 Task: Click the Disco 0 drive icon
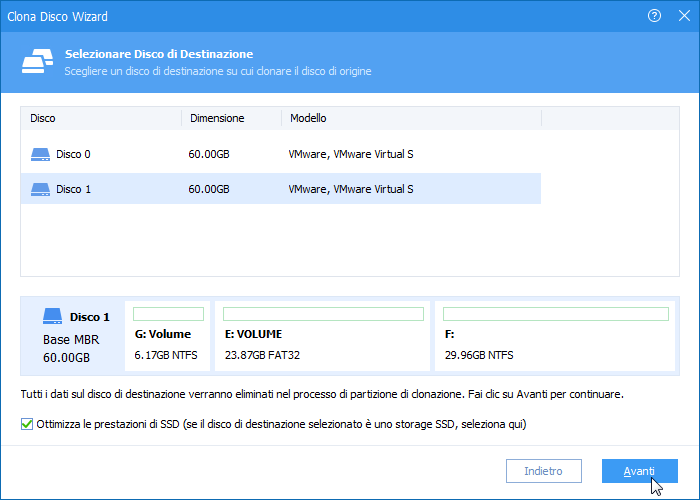40,155
